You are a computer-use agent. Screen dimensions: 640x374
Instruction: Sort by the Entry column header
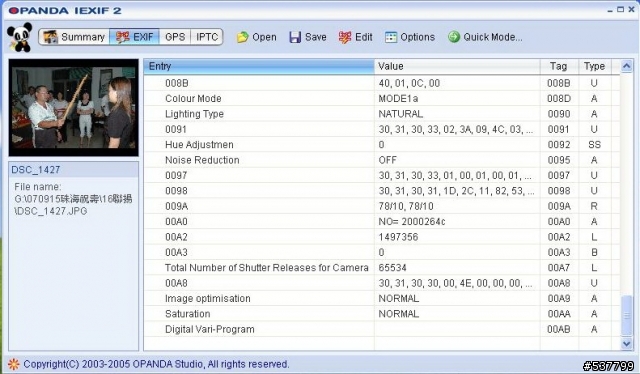tap(259, 67)
